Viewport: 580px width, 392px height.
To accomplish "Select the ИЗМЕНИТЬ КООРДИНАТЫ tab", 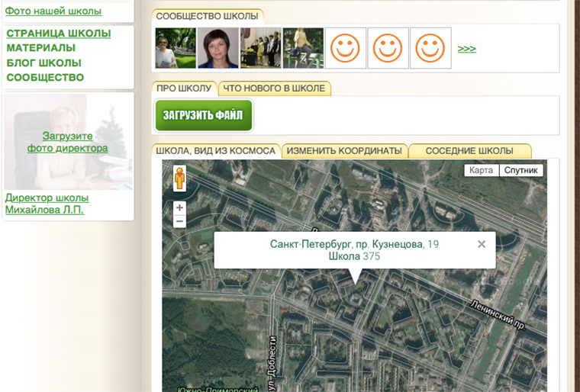I will 344,151.
